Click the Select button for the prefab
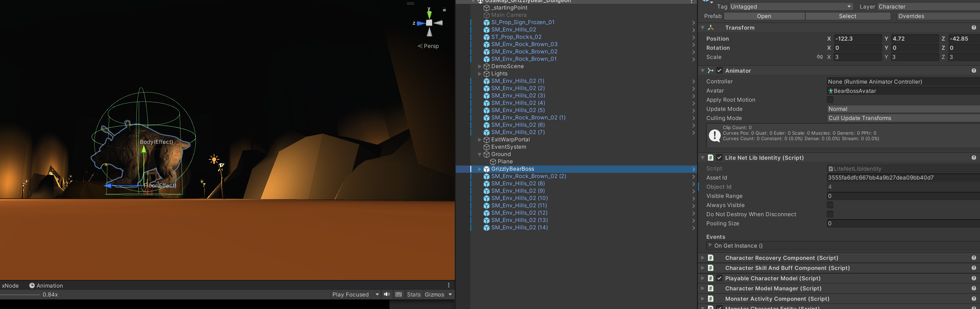 click(x=848, y=16)
